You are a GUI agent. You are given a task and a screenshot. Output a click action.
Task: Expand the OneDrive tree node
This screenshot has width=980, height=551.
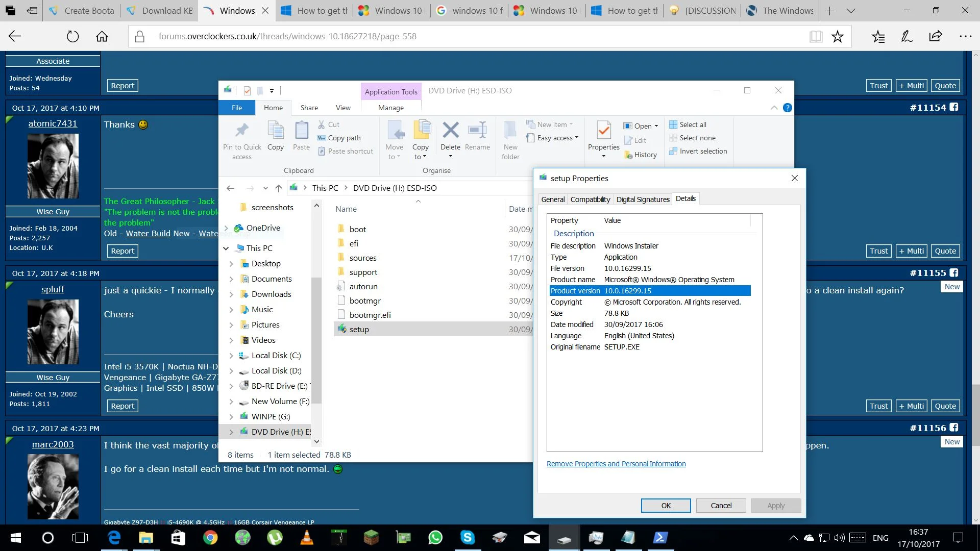[x=226, y=228]
